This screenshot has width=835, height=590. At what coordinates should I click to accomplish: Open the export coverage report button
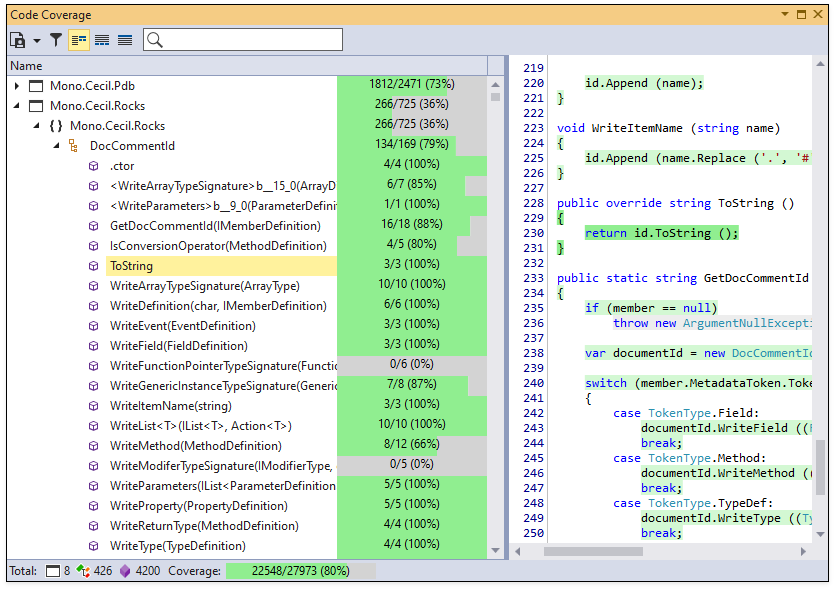[18, 40]
